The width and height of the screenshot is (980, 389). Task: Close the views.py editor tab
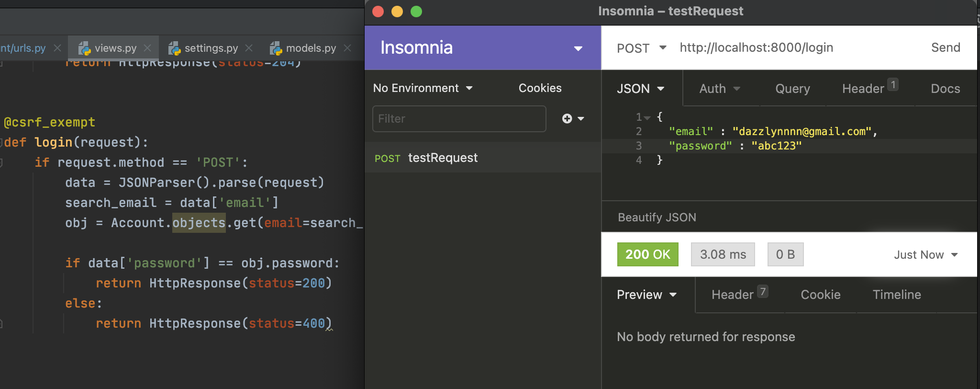(x=147, y=48)
